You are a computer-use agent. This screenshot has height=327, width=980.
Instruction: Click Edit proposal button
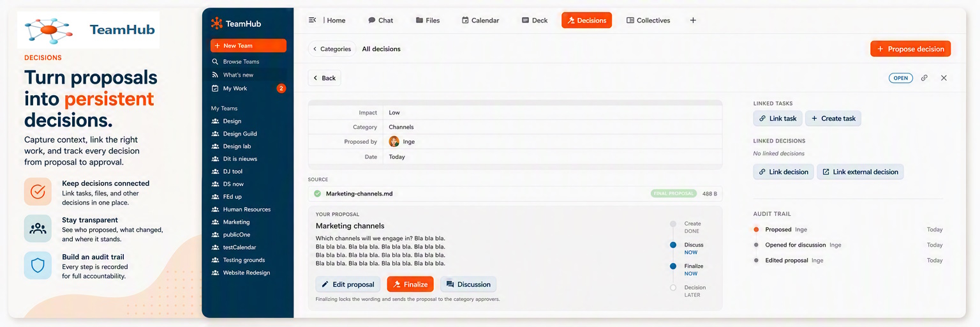tap(348, 284)
